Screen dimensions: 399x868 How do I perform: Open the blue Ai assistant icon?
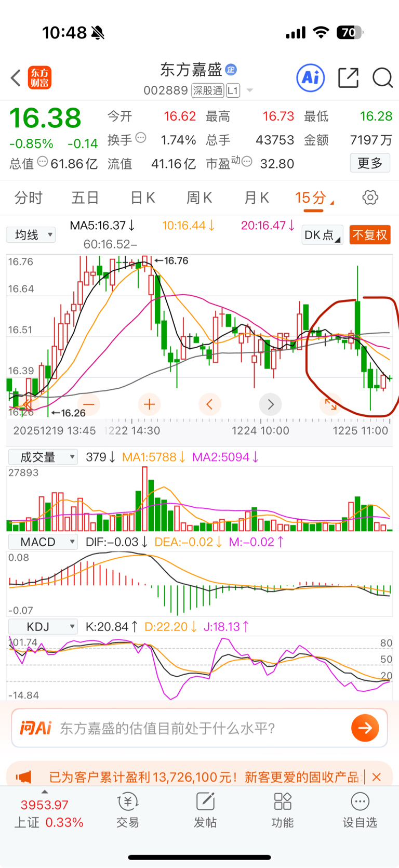311,78
